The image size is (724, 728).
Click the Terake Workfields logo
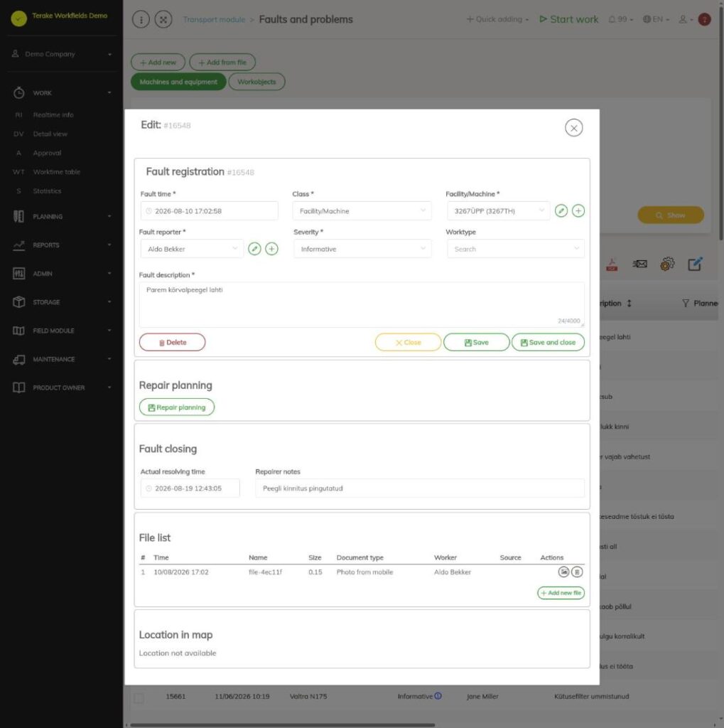coord(19,18)
